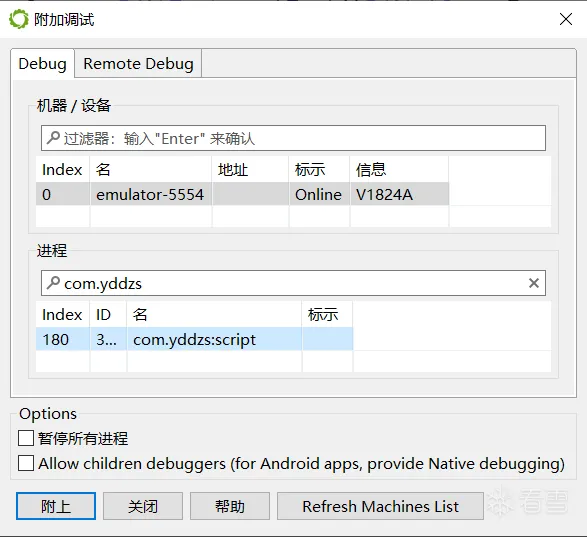Click the 标示 header in process table
Image resolution: width=587 pixels, height=537 pixels.
coord(327,315)
